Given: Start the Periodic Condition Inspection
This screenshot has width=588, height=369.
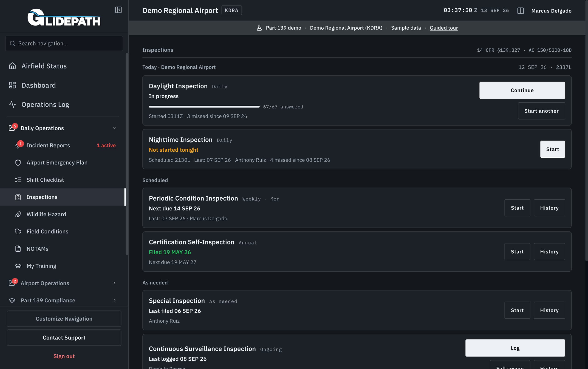Looking at the screenshot, I should (517, 208).
